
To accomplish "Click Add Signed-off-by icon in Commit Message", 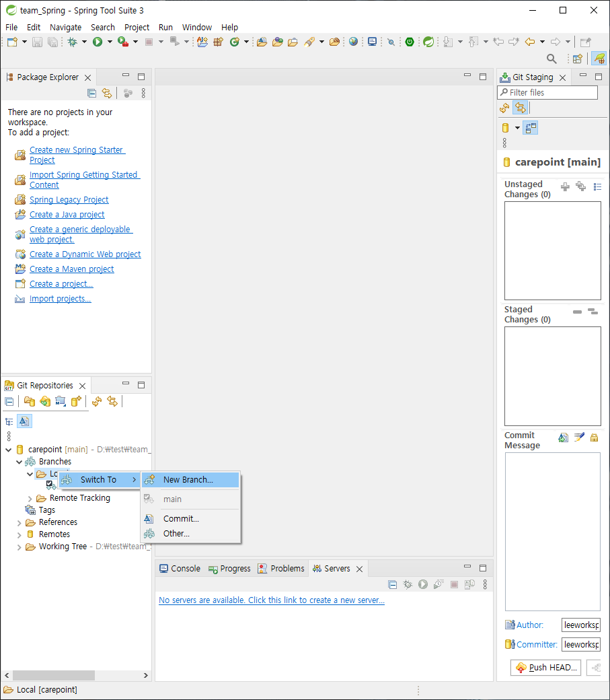I will (579, 437).
